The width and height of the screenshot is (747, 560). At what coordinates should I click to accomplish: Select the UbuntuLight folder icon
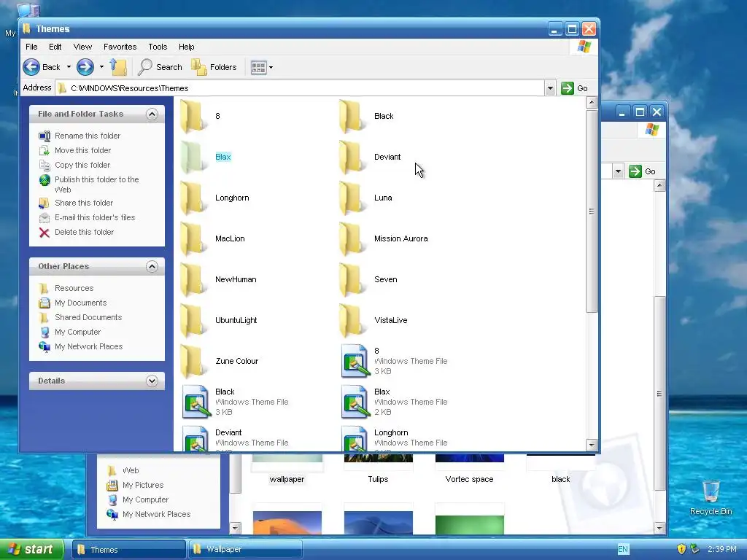point(194,321)
